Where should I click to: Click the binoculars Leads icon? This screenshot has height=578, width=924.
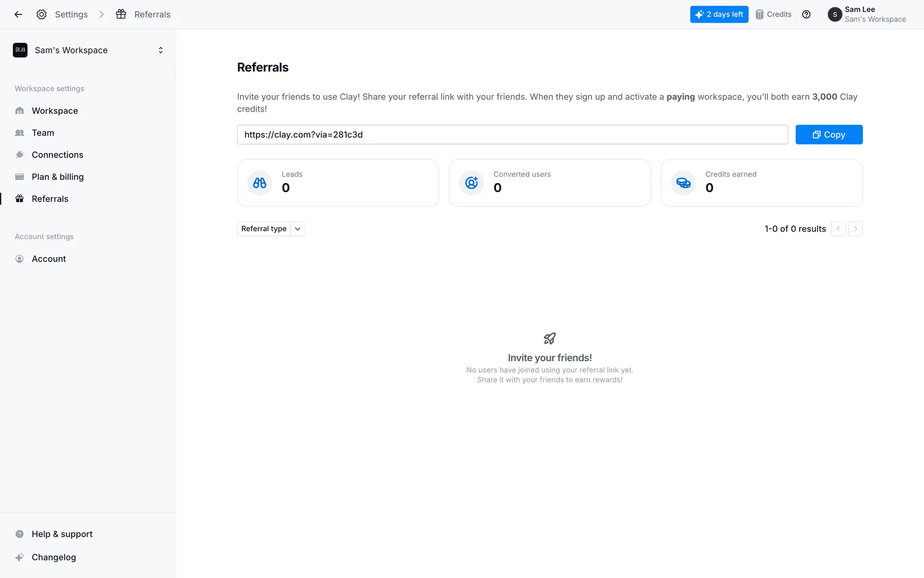click(259, 183)
